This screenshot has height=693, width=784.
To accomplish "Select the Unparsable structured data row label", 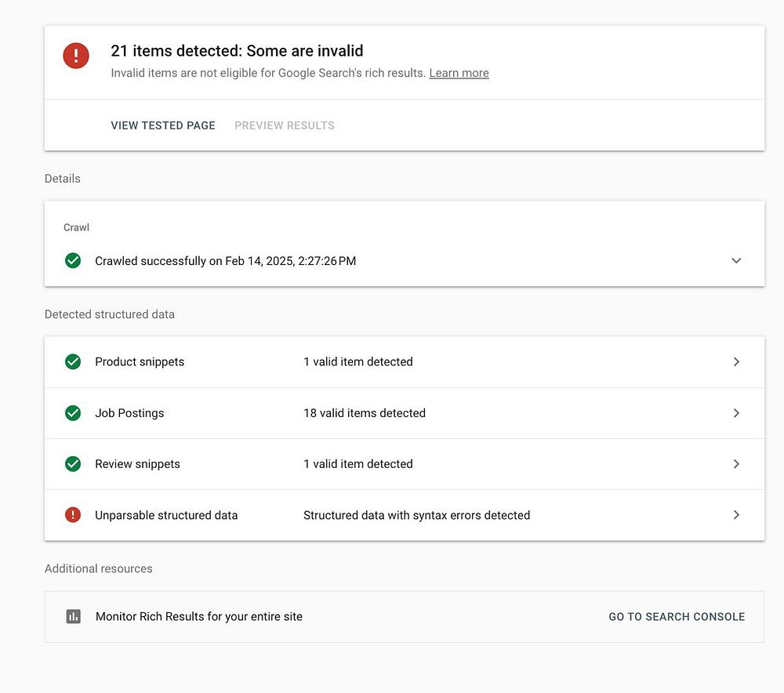I will [166, 515].
